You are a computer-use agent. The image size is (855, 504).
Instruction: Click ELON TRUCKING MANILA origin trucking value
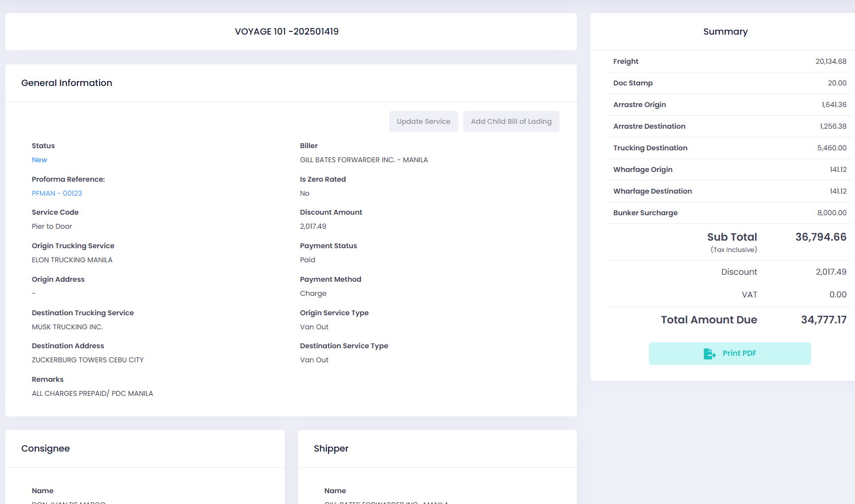pyautogui.click(x=72, y=260)
